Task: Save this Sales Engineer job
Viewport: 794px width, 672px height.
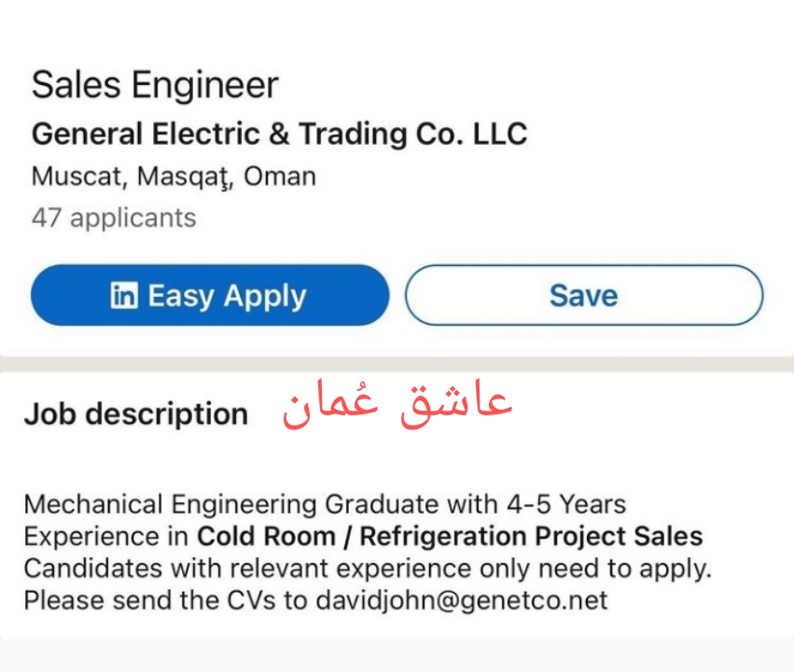Action: point(583,296)
